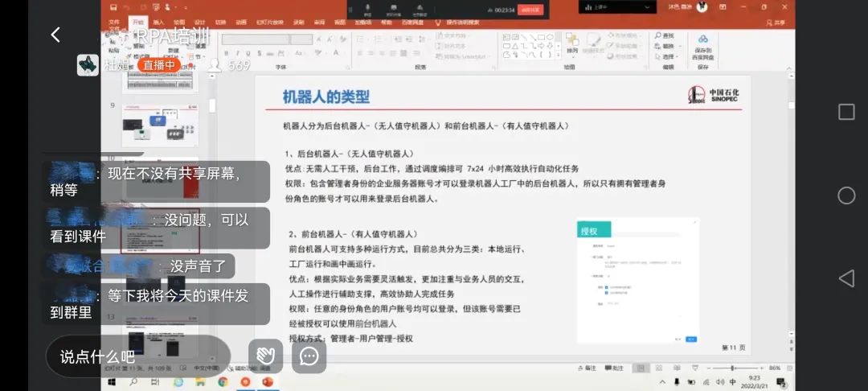Viewport: 868px width, 391px height.
Task: Tap the raise-hand wave icon
Action: 265,356
